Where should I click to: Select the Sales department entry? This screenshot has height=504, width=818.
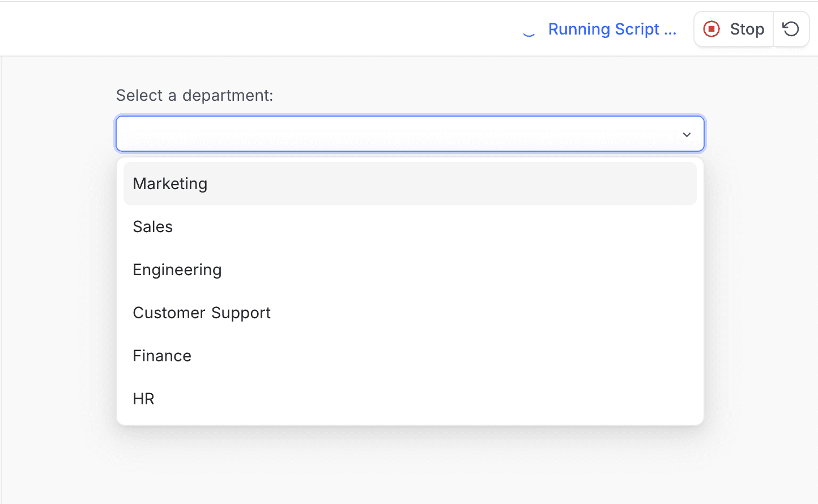coord(152,227)
